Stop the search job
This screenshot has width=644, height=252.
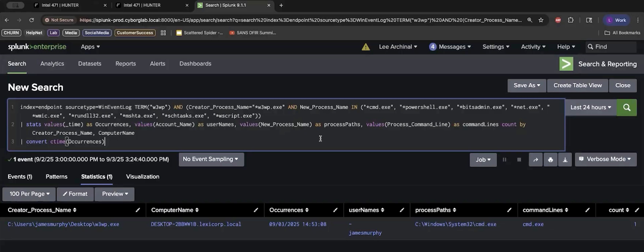tap(519, 160)
